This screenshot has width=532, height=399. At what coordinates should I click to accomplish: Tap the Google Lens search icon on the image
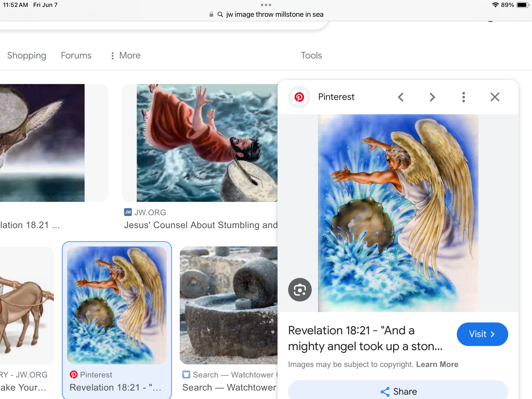(300, 290)
